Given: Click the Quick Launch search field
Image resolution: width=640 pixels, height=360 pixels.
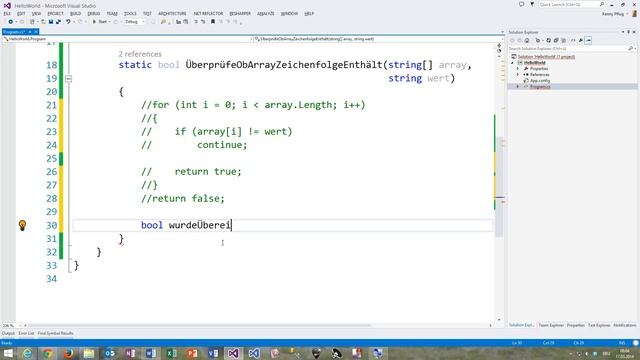Looking at the screenshot, I should tap(571, 4).
